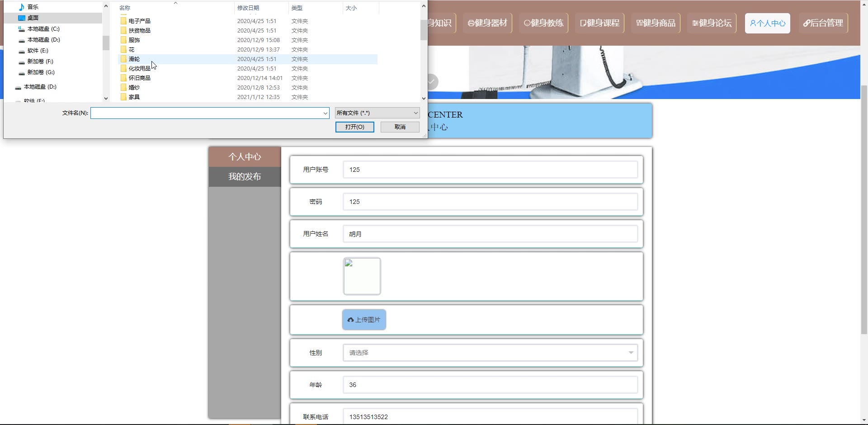Viewport: 868px width, 425px height.
Task: Open the 电子产品 folder icon
Action: (123, 21)
